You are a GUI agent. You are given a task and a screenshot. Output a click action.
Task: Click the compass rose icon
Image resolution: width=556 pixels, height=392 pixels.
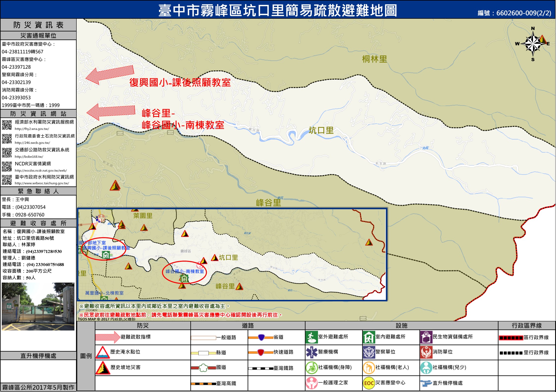click(x=533, y=44)
